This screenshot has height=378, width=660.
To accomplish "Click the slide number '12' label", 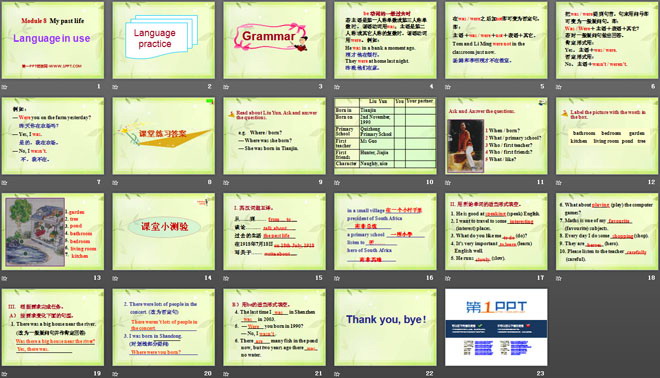I will 651,182.
